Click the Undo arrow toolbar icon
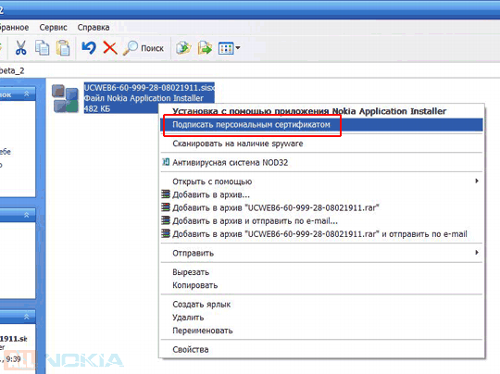 (89, 48)
